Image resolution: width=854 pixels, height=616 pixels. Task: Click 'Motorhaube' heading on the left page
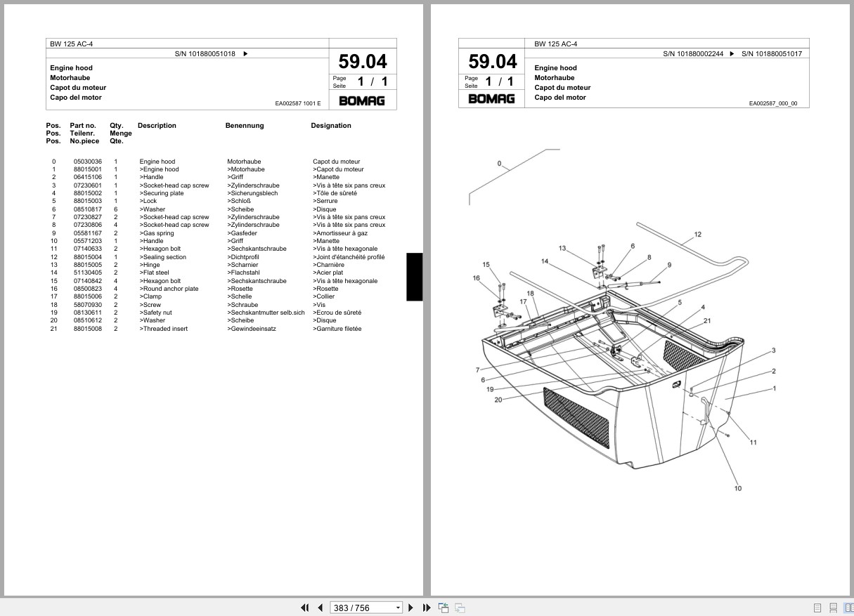pos(71,78)
